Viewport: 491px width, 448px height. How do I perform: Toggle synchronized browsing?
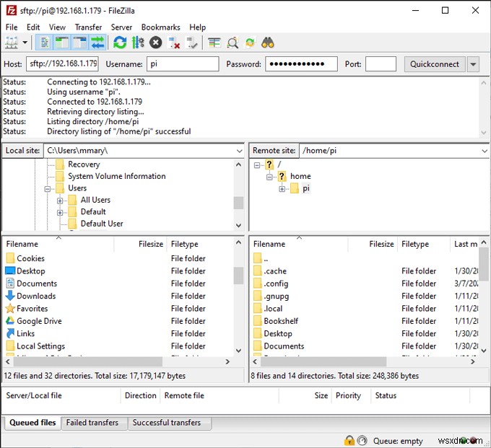250,43
